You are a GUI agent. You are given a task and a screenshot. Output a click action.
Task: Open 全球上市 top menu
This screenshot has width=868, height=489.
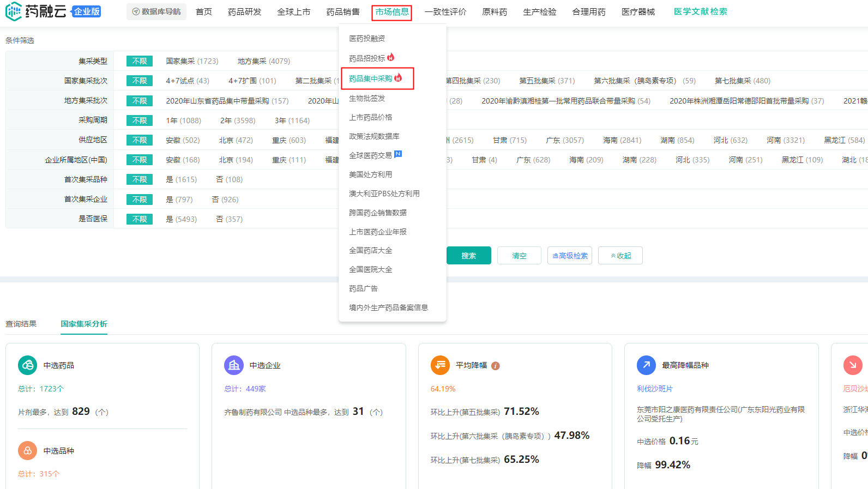pyautogui.click(x=294, y=12)
